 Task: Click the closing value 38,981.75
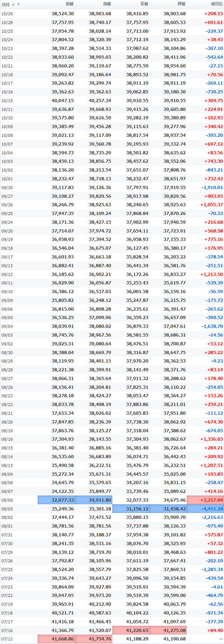(174, 75)
